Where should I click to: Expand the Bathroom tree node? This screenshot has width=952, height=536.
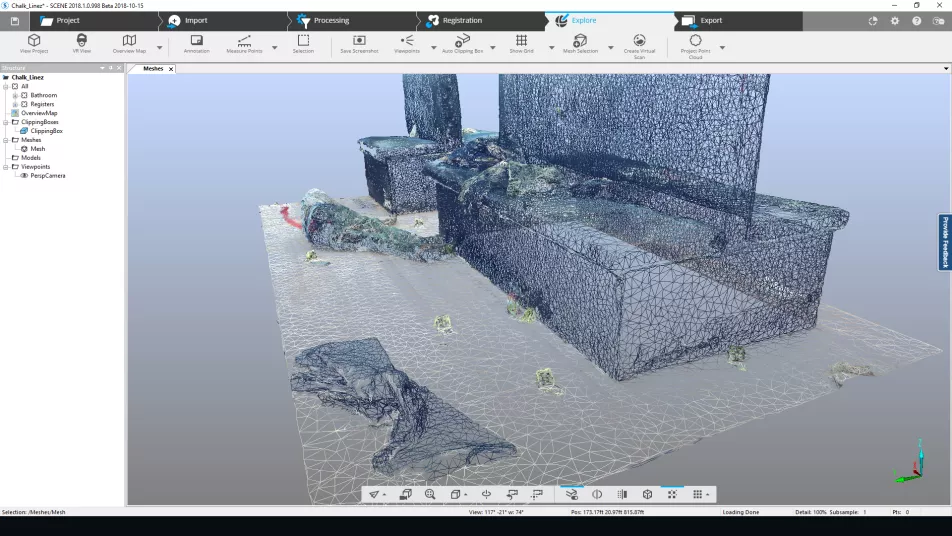(x=16, y=95)
